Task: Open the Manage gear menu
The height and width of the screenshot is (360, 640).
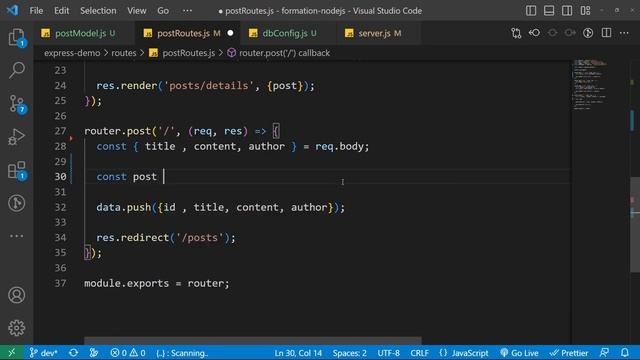Action: 16,328
